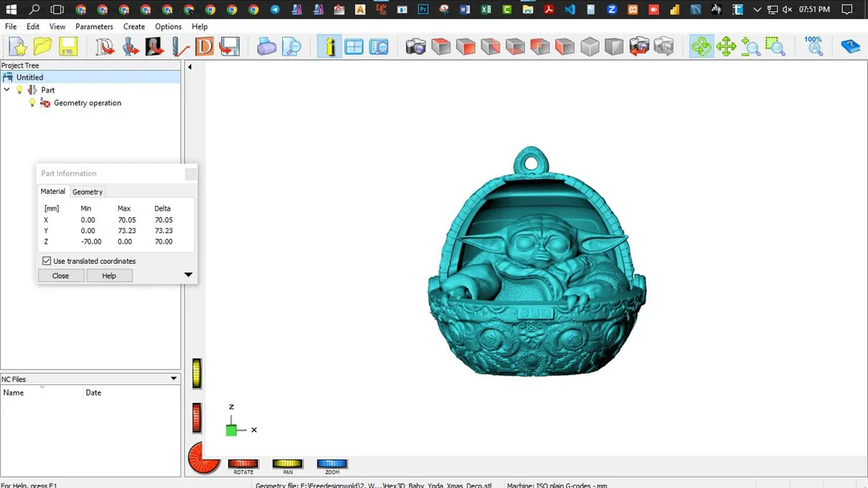Click the vertical yellow thumbwheel
The width and height of the screenshot is (868, 488).
pyautogui.click(x=197, y=373)
